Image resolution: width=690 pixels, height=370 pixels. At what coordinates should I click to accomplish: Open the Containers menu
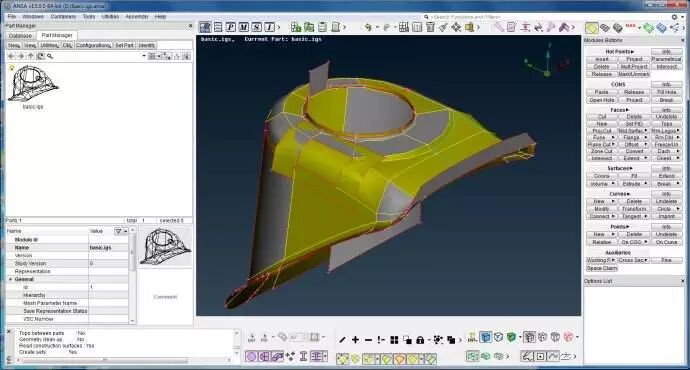coord(63,17)
